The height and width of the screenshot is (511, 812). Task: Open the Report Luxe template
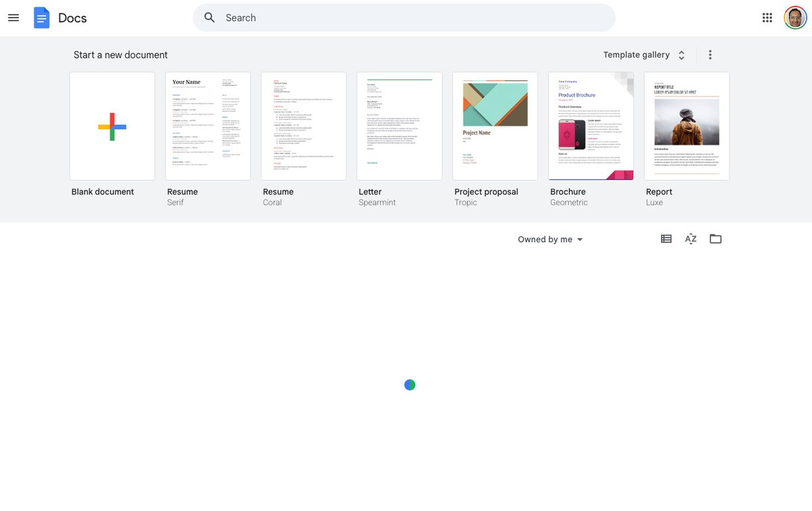click(x=687, y=126)
